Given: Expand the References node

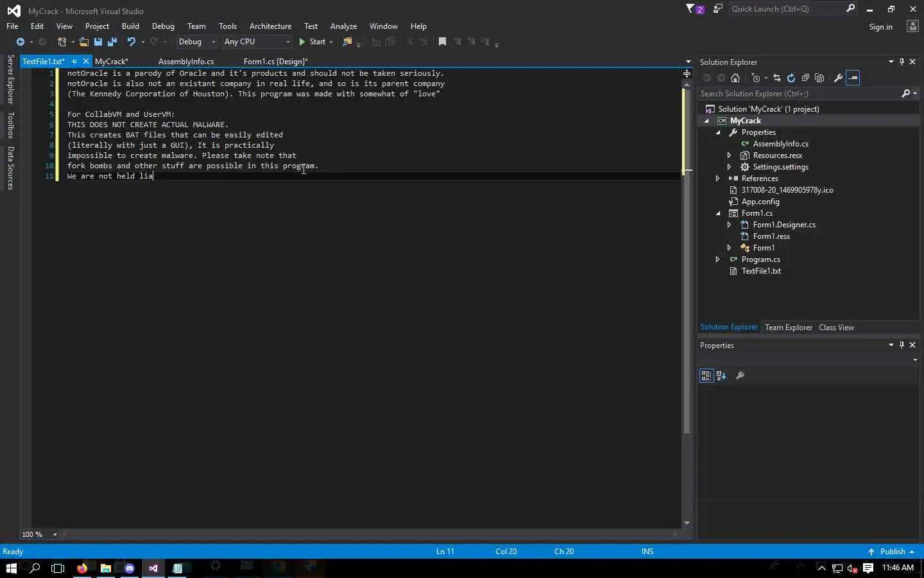Looking at the screenshot, I should coord(718,179).
